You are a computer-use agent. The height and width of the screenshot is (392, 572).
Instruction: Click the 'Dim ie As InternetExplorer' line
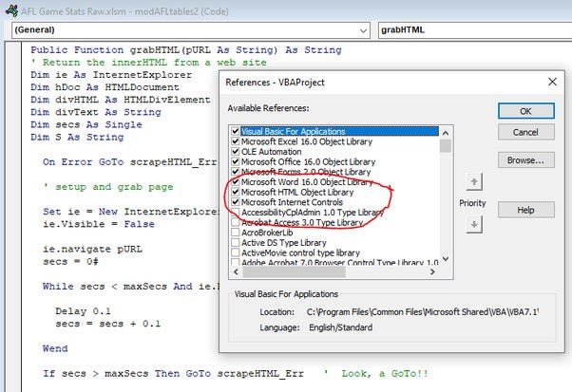(111, 75)
